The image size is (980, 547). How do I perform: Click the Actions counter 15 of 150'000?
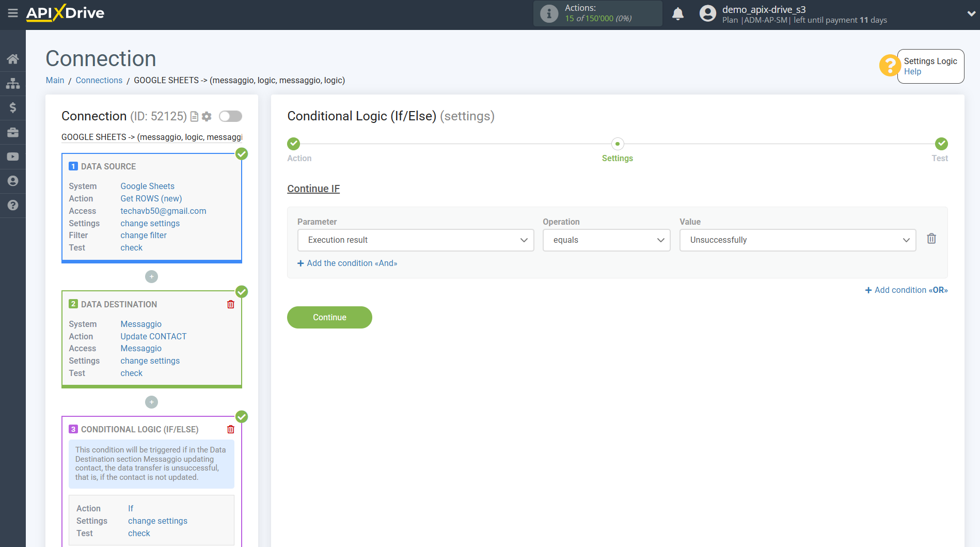[x=598, y=19]
